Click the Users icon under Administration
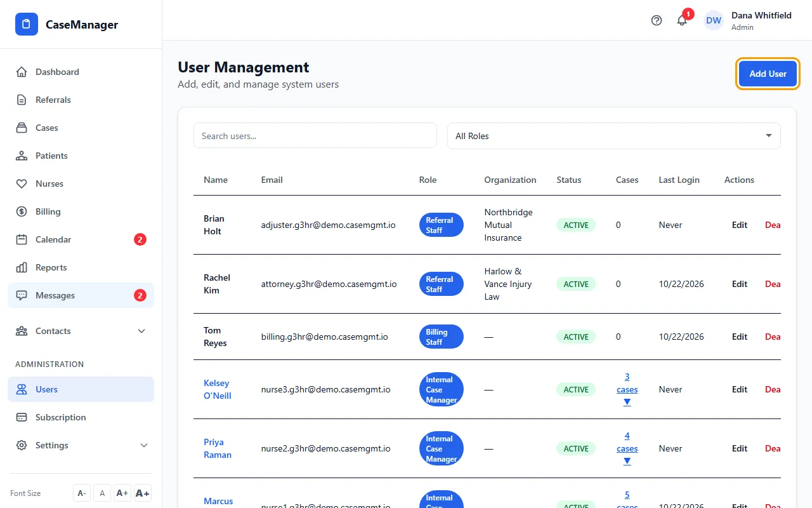This screenshot has height=508, width=812. point(22,389)
